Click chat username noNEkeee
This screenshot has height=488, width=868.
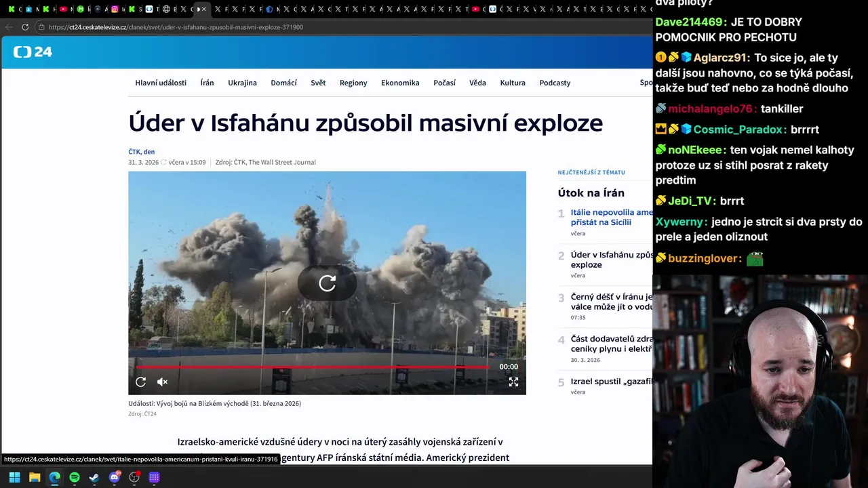[696, 150]
